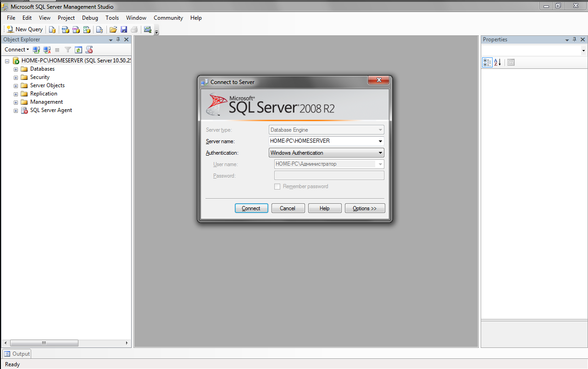The width and height of the screenshot is (588, 369).
Task: Open the Server name dropdown
Action: point(380,141)
